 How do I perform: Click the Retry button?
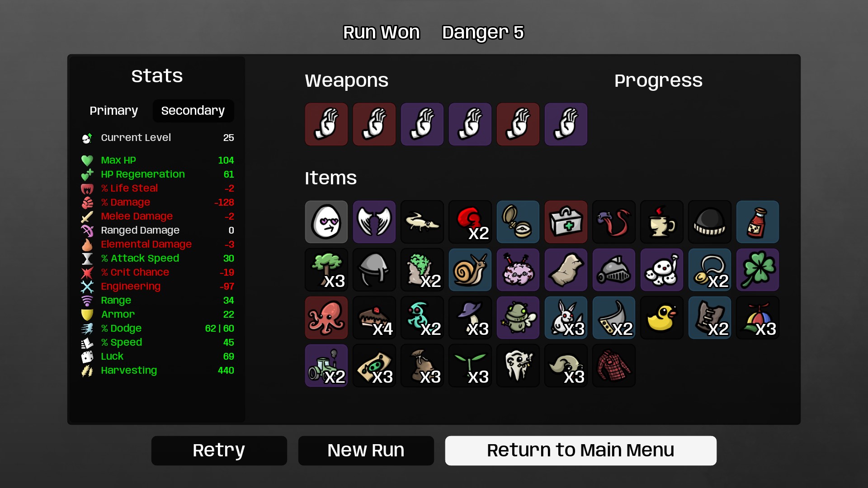coord(219,450)
